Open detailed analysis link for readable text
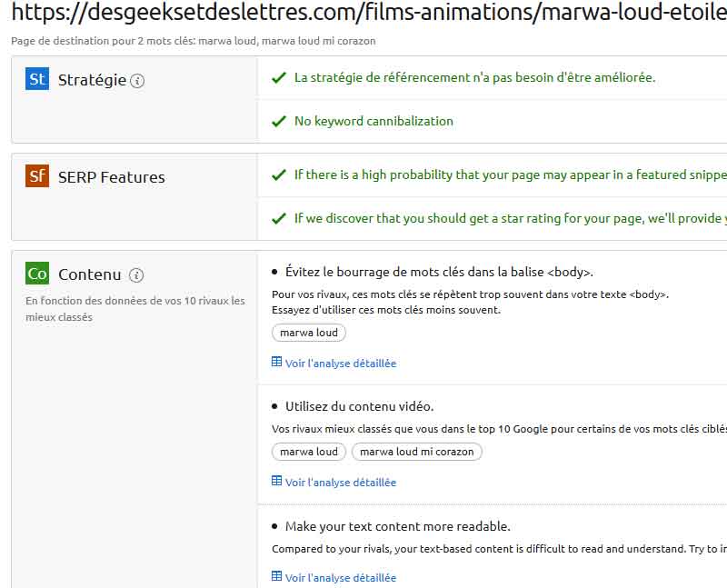This screenshot has height=588, width=727. (x=341, y=578)
